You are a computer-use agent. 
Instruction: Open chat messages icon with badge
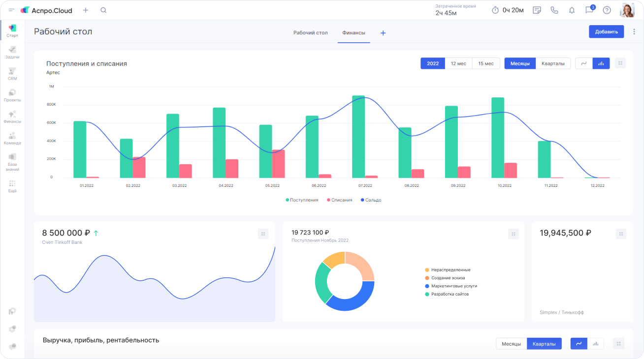pos(589,10)
